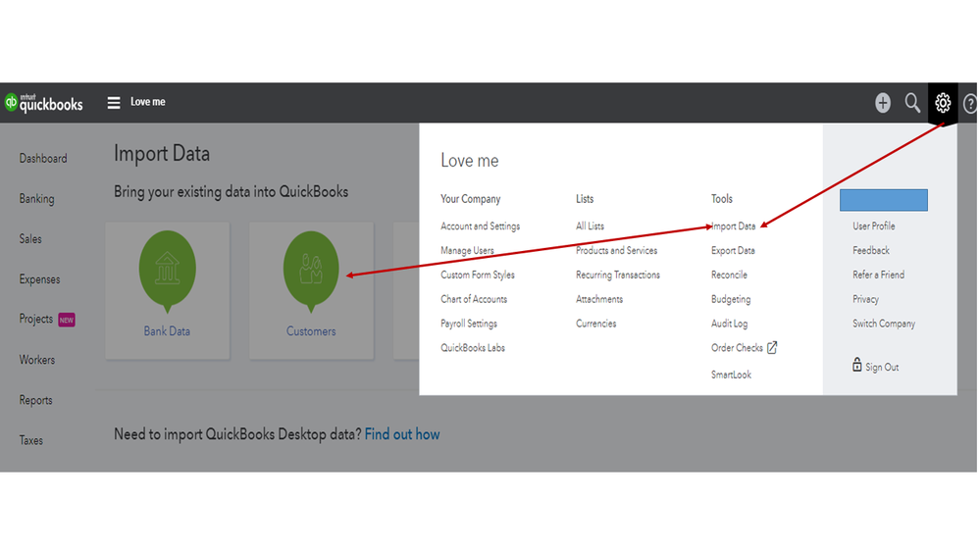980x551 pixels.
Task: Select Import Data under Tools
Action: pos(733,226)
